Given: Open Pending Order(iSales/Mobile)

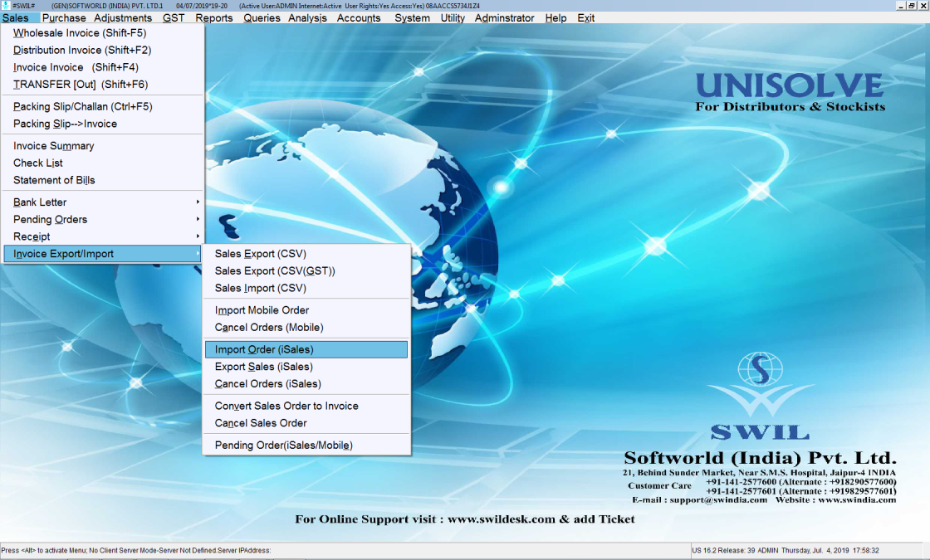Looking at the screenshot, I should coord(306,445).
